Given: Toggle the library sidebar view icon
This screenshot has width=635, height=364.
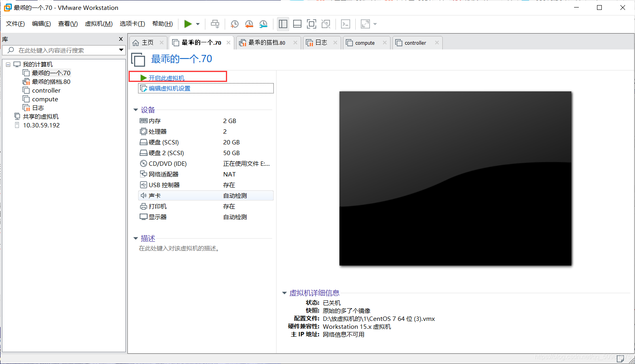Looking at the screenshot, I should click(283, 24).
